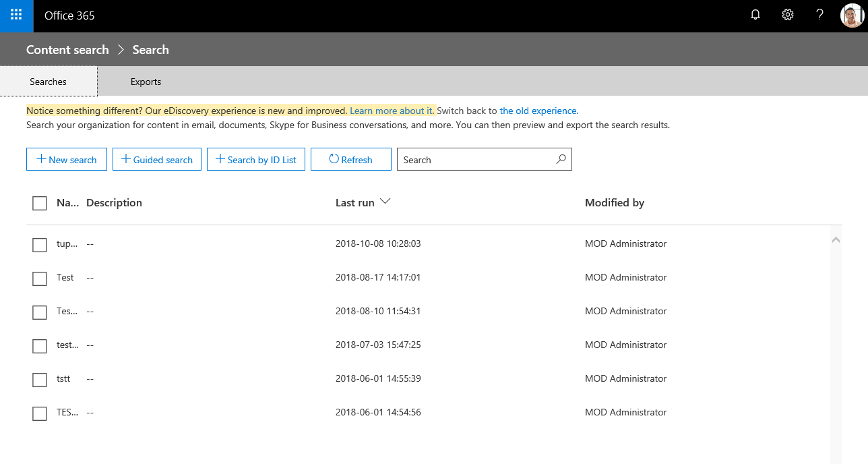Open the user profile picture menu
The width and height of the screenshot is (868, 464).
(852, 15)
